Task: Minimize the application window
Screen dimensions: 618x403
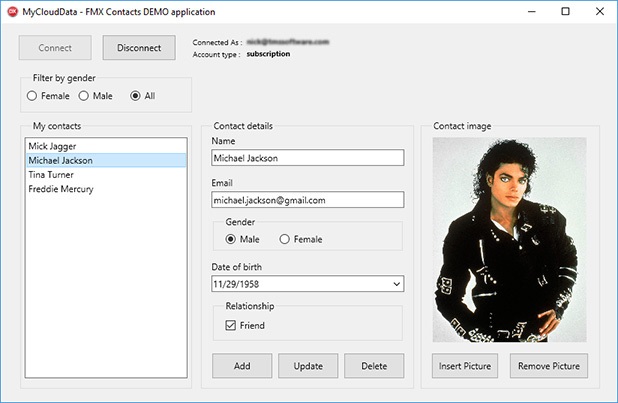Action: (x=532, y=11)
